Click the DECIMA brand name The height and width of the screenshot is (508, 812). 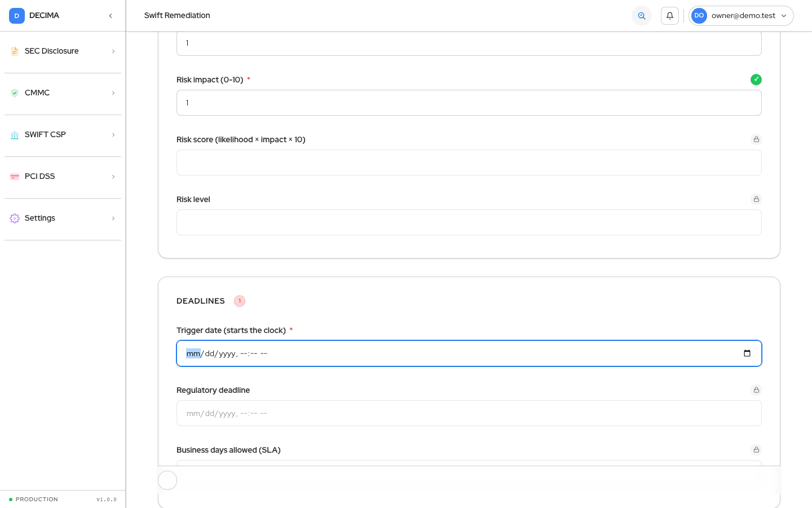[44, 16]
